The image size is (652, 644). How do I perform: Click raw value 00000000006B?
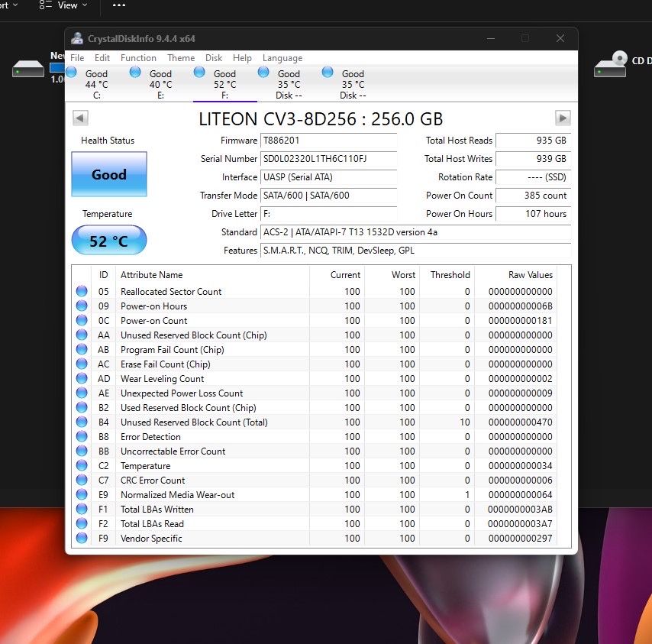click(520, 306)
